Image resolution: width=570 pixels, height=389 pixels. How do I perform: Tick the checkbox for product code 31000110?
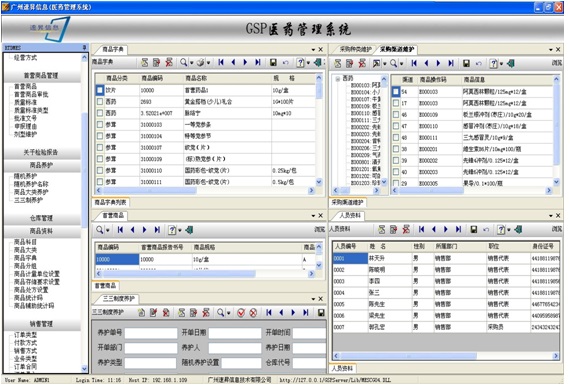point(100,170)
